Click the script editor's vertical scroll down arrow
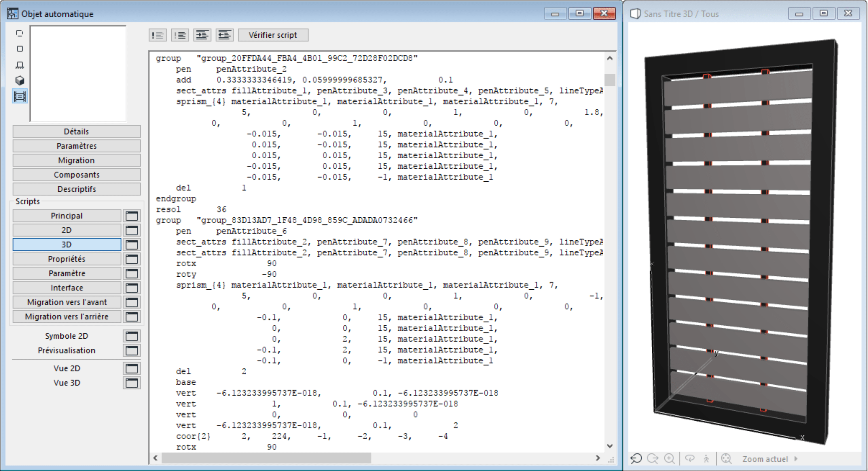Image resolution: width=868 pixels, height=471 pixels. tap(610, 446)
